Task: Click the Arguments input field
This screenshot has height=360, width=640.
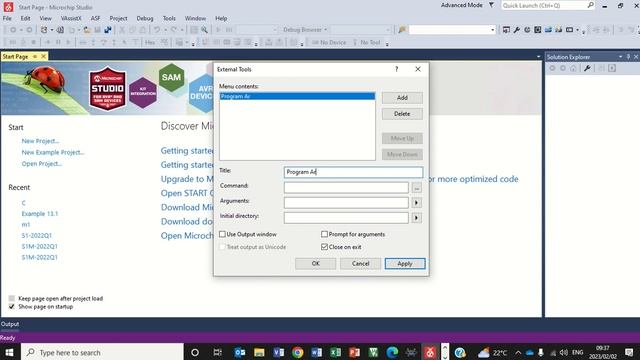Action: [346, 202]
